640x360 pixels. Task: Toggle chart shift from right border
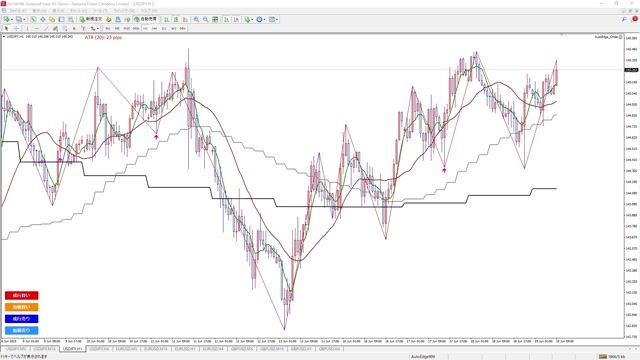click(236, 19)
